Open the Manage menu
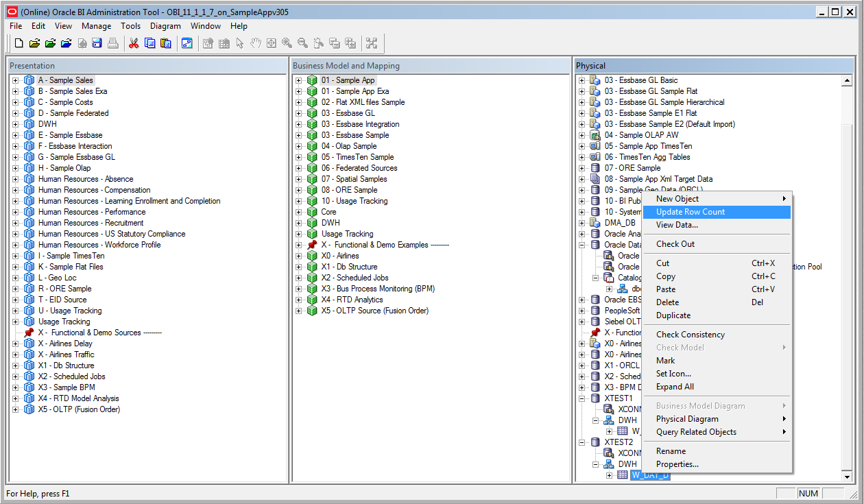Image resolution: width=864 pixels, height=504 pixels. click(96, 26)
